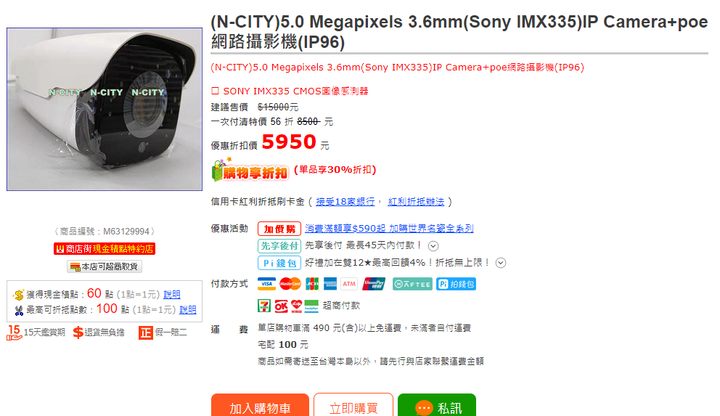720x416 pixels.
Task: Expand the Pi 錢包 promotion details arrow
Action: (501, 263)
